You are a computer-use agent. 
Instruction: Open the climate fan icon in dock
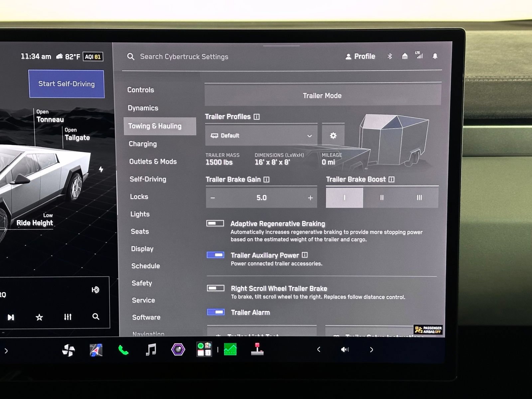point(68,350)
